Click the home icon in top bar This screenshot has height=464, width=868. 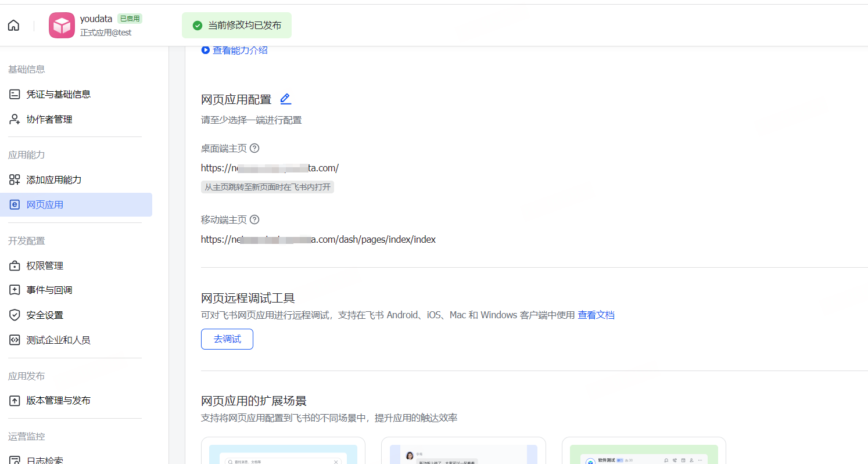(13, 26)
